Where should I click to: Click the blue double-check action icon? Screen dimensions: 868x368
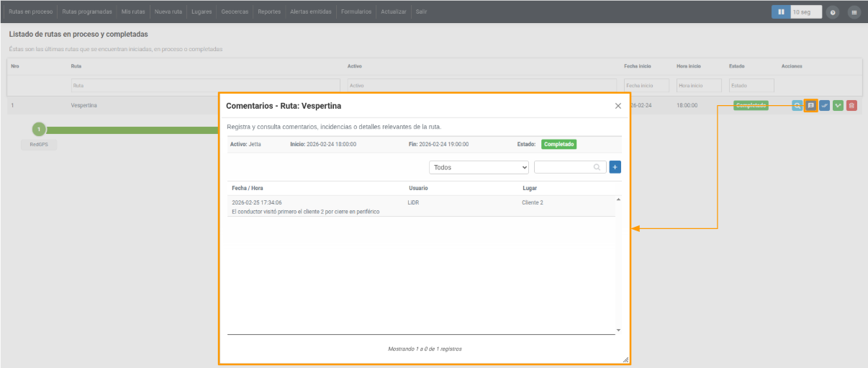pos(825,105)
